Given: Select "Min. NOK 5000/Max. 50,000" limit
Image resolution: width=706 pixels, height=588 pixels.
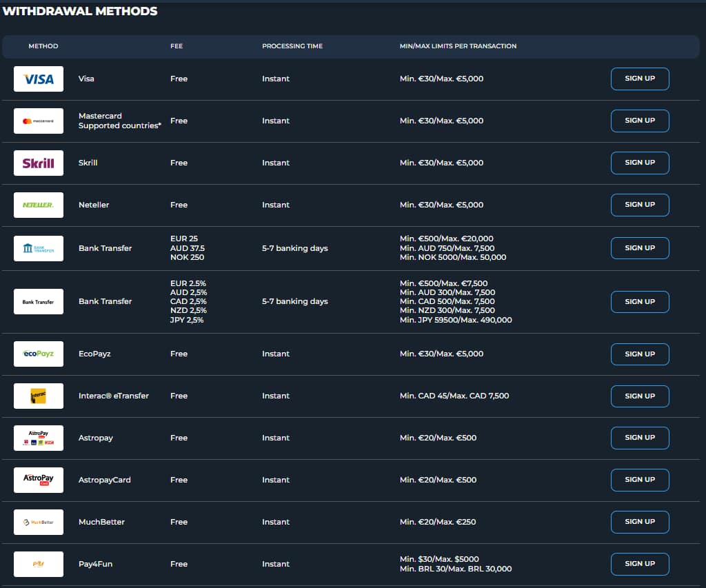Looking at the screenshot, I should (453, 258).
